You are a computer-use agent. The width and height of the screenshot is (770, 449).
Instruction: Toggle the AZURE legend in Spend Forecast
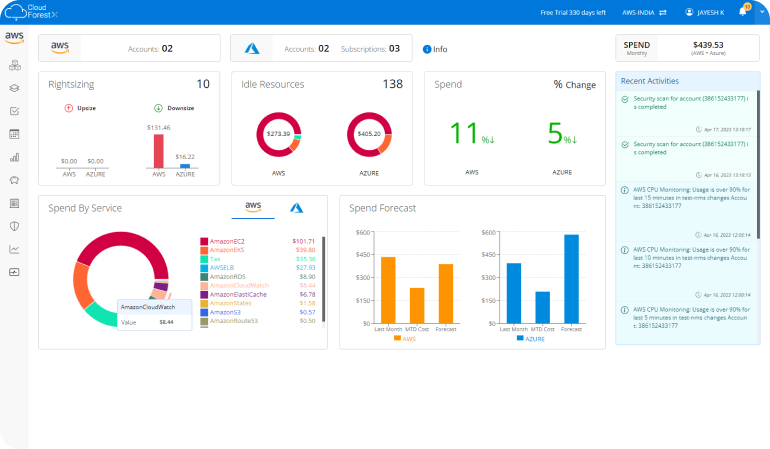pyautogui.click(x=531, y=338)
